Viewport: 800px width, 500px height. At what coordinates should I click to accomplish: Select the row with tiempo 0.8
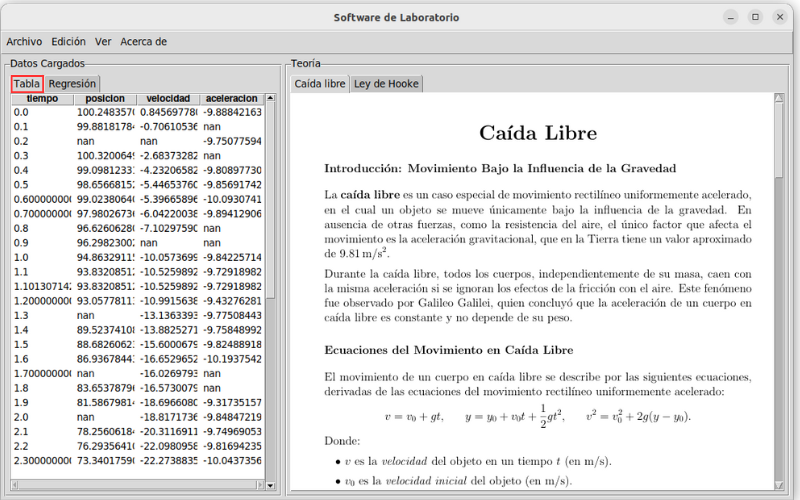pyautogui.click(x=138, y=229)
